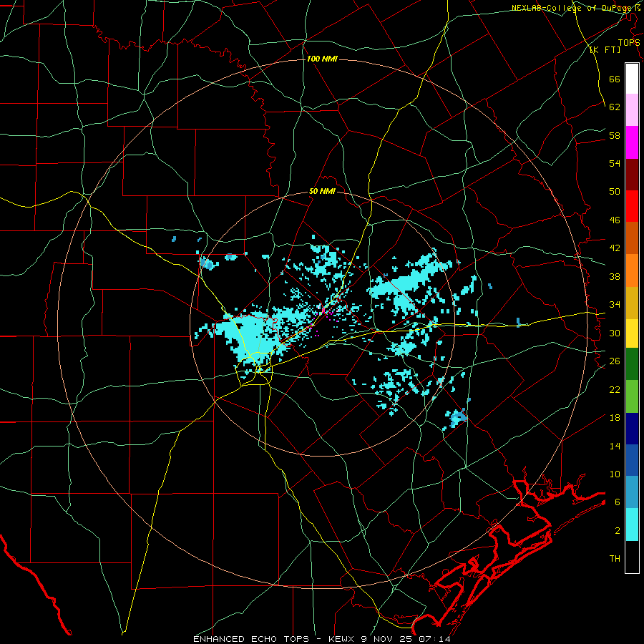Viewport: 644px width, 644px height.
Task: Click the '22' legend value
Action: (x=615, y=389)
